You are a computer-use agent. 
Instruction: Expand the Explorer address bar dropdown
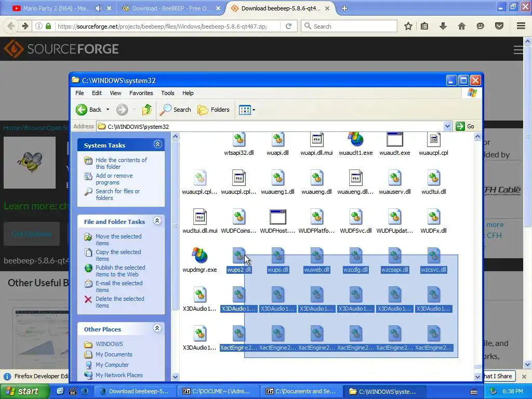point(447,126)
